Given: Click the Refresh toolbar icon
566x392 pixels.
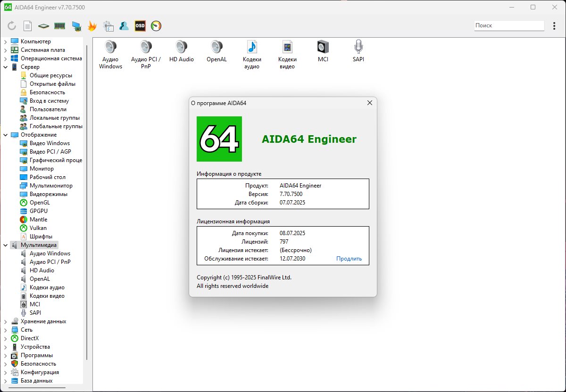Looking at the screenshot, I should tap(12, 26).
